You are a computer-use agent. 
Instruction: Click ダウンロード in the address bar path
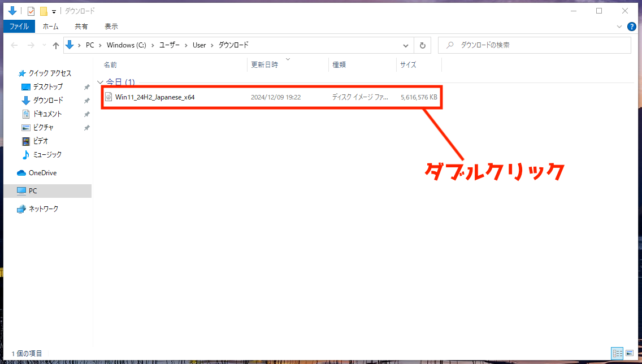(233, 45)
